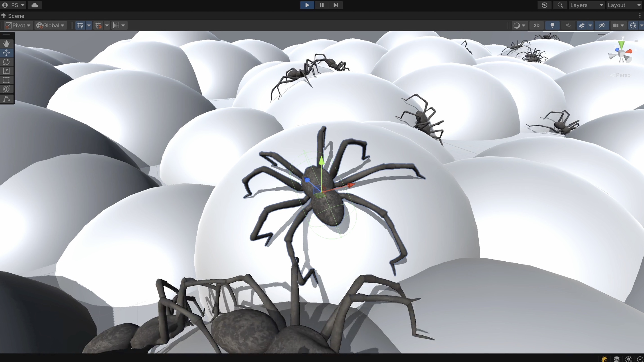Viewport: 644px width, 362px height.
Task: Select the Scene tab
Action: click(x=13, y=16)
